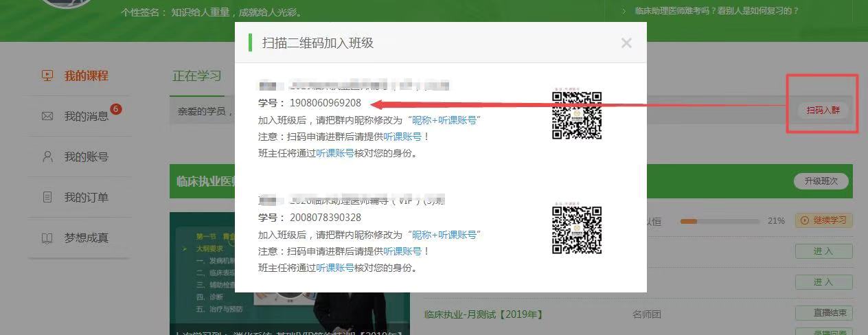Open the 临床助理医师难考吗 article link
Image resolution: width=868 pixels, height=335 pixels.
[x=716, y=11]
